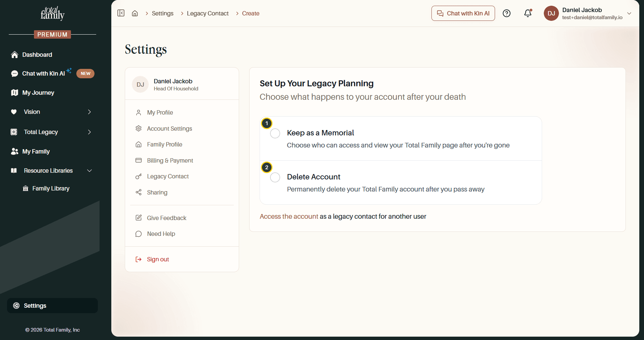Click the Account Settings gear icon
The height and width of the screenshot is (340, 644).
(x=139, y=128)
